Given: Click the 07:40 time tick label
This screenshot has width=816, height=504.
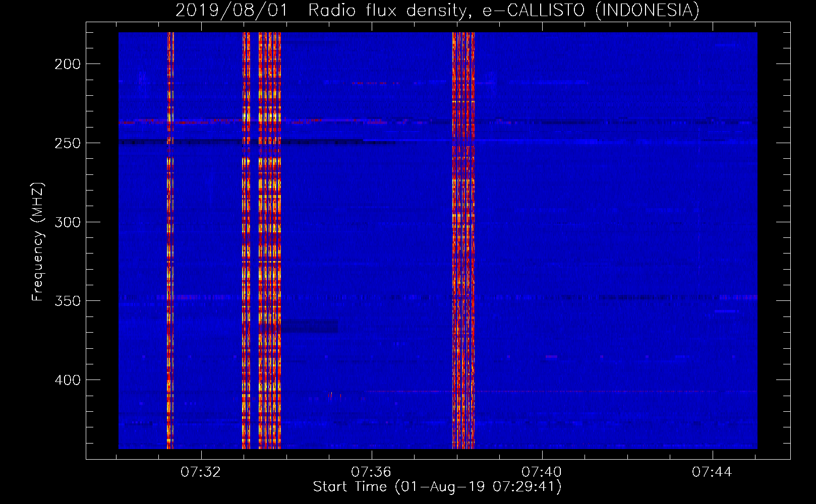Looking at the screenshot, I should point(542,472).
